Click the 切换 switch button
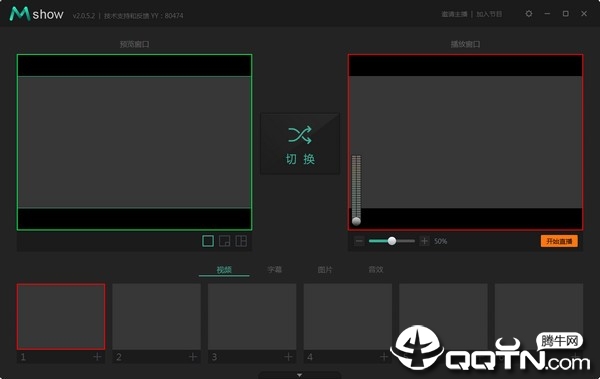Viewport: 600px width, 379px height. point(300,144)
